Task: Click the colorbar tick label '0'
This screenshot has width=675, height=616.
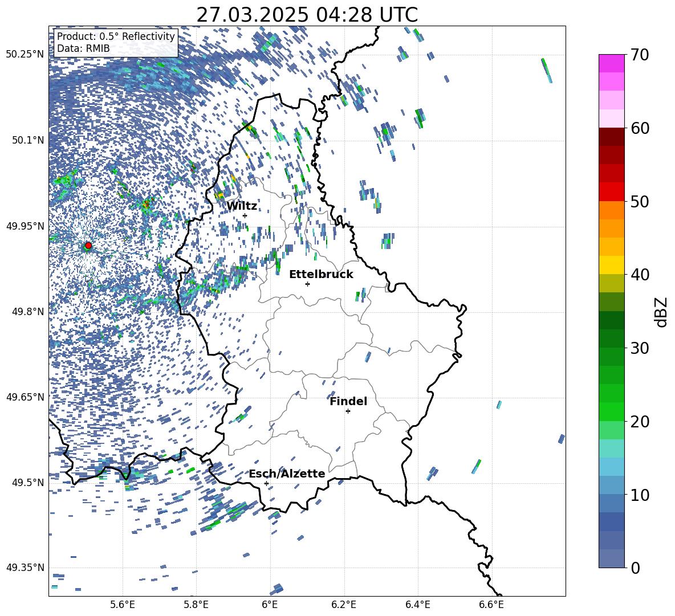Action: coord(635,568)
